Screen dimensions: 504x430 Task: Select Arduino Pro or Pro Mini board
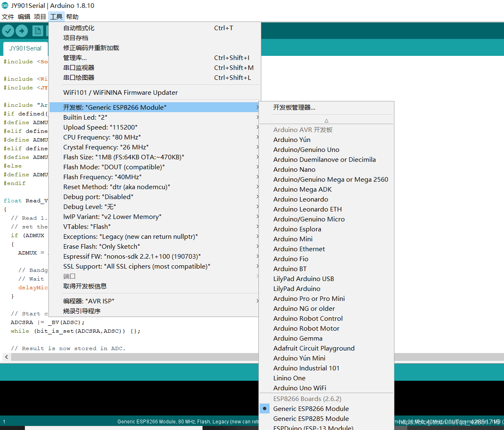pyautogui.click(x=326, y=298)
